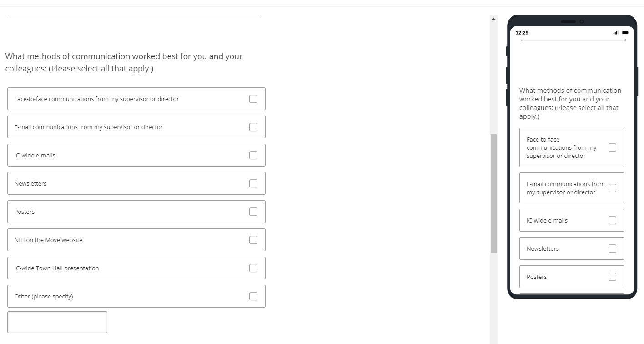Click the battery icon in phone status bar
The height and width of the screenshot is (344, 644).
pos(625,33)
